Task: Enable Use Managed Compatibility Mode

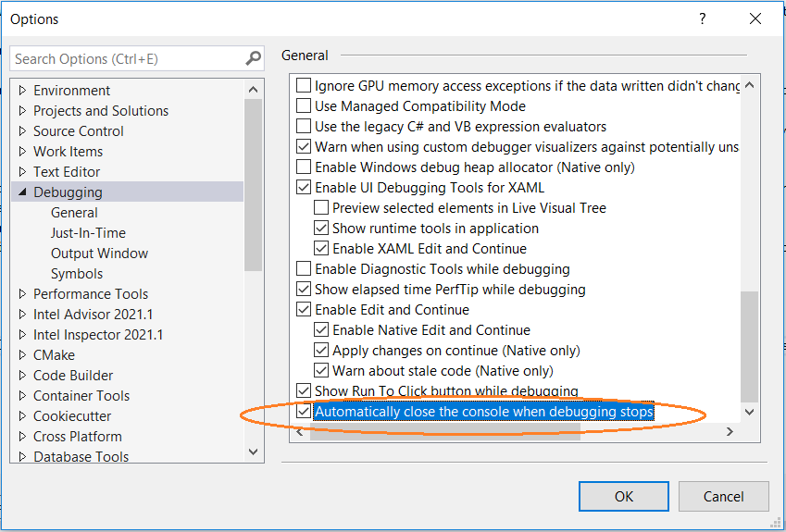Action: 304,105
